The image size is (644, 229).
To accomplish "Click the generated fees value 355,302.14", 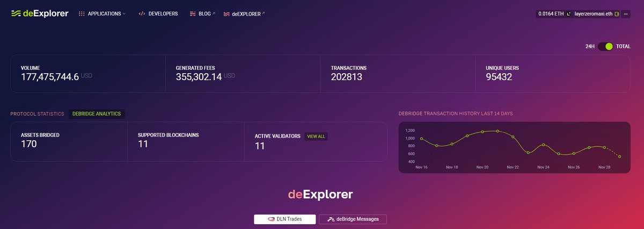I will tap(199, 77).
